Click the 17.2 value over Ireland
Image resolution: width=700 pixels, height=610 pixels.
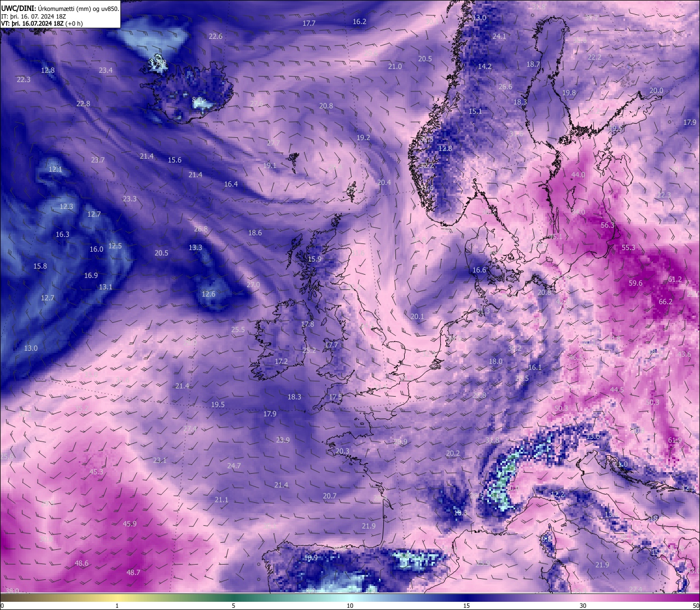(281, 361)
